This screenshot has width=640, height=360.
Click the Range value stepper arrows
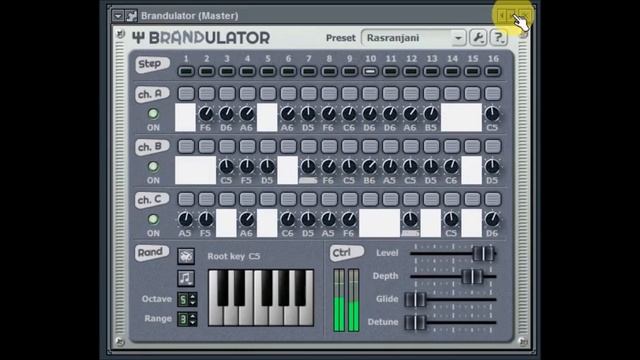tap(193, 319)
